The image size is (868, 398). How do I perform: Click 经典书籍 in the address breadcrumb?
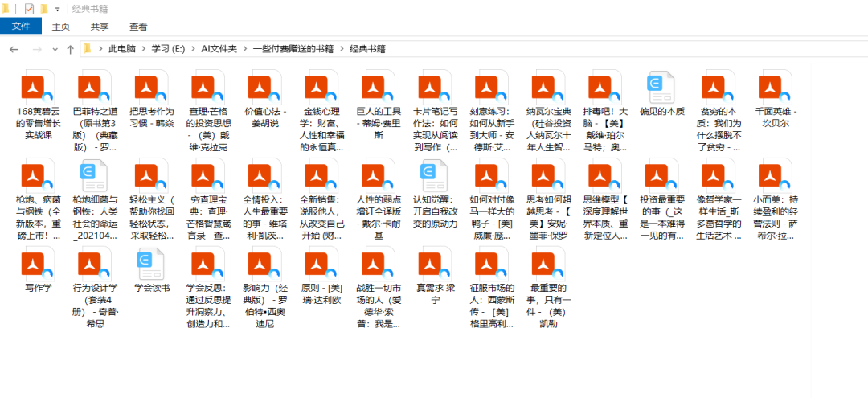(x=367, y=49)
